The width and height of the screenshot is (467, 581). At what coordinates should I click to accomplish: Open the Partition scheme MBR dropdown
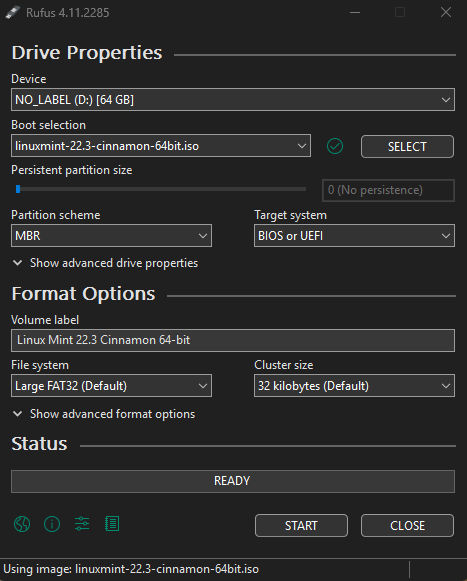tap(111, 235)
